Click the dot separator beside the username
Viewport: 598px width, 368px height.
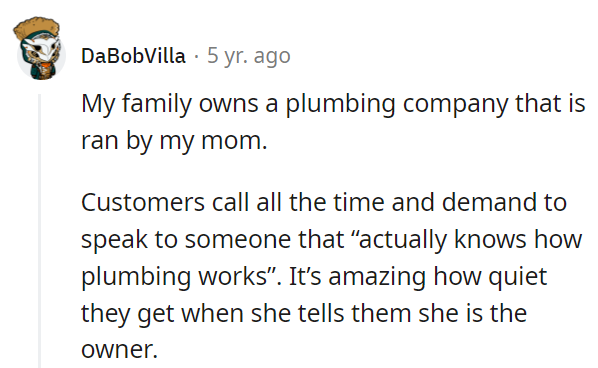[x=196, y=57]
